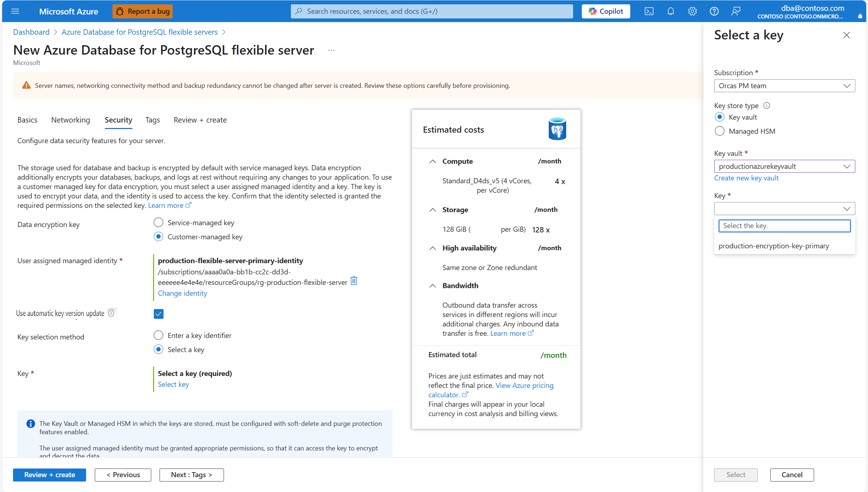Open the help question mark icon

pyautogui.click(x=714, y=11)
